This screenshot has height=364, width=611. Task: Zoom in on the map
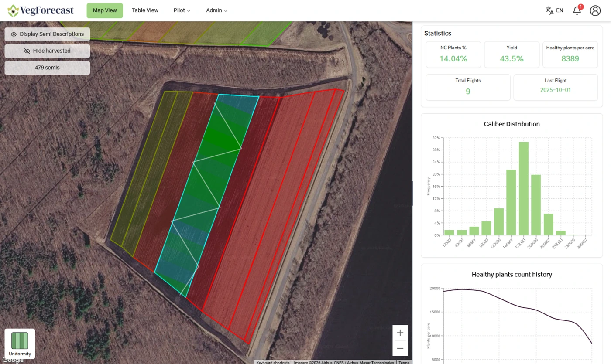(x=400, y=333)
